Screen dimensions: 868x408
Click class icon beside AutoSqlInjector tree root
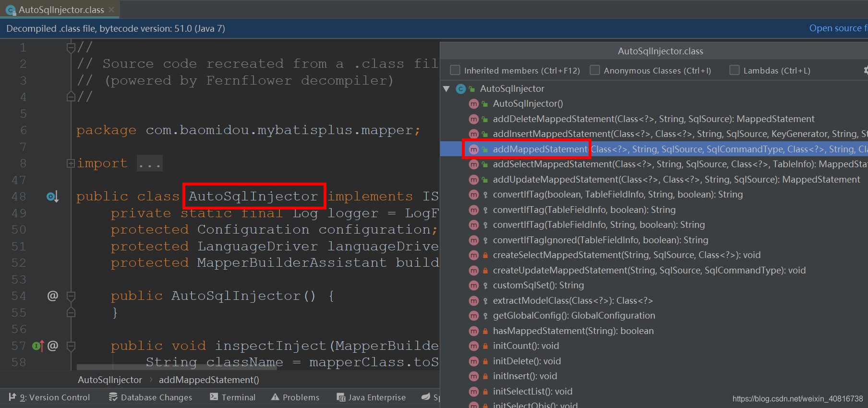point(461,89)
